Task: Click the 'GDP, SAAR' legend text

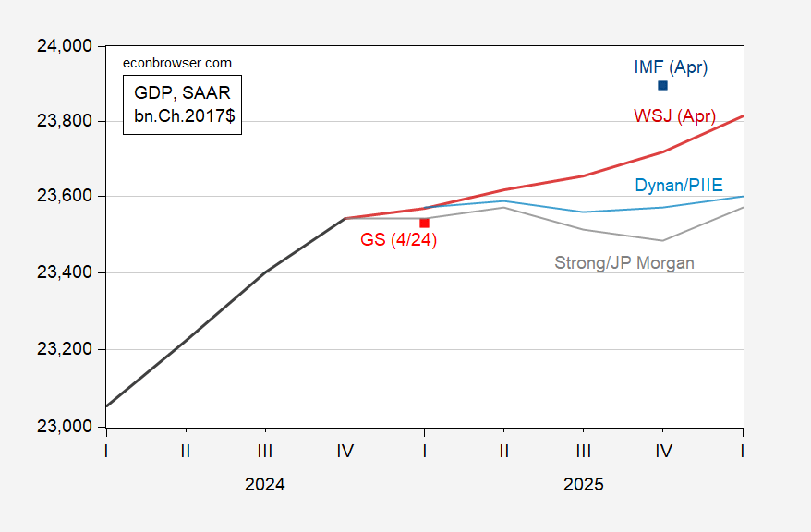Action: (182, 93)
